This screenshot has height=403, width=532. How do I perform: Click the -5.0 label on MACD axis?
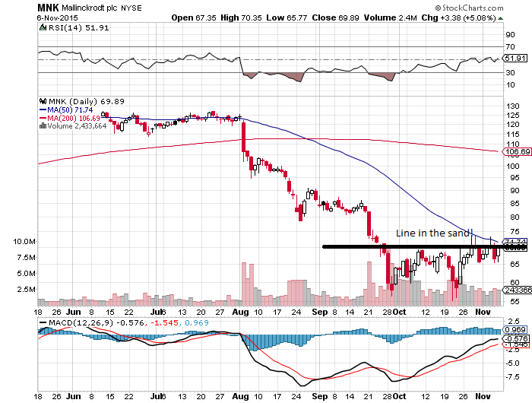[512, 363]
